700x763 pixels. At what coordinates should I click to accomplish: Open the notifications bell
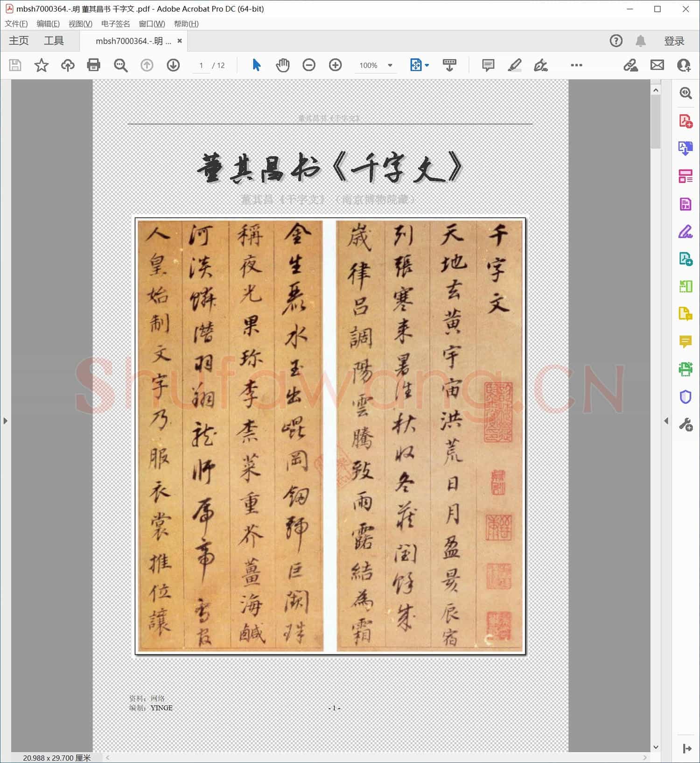click(x=641, y=41)
